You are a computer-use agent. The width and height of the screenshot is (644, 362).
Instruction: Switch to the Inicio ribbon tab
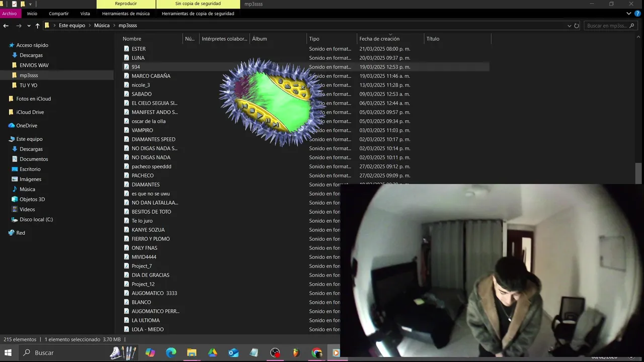pyautogui.click(x=32, y=14)
